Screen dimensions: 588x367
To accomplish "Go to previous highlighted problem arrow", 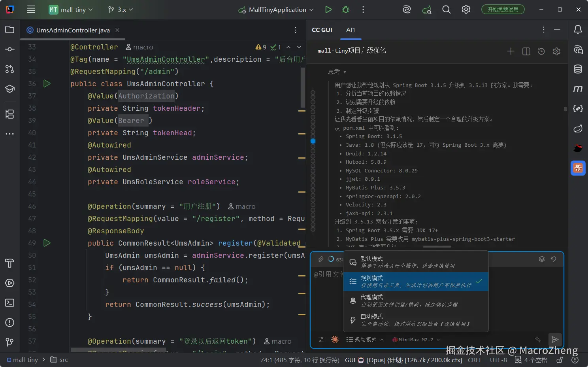I will point(288,47).
